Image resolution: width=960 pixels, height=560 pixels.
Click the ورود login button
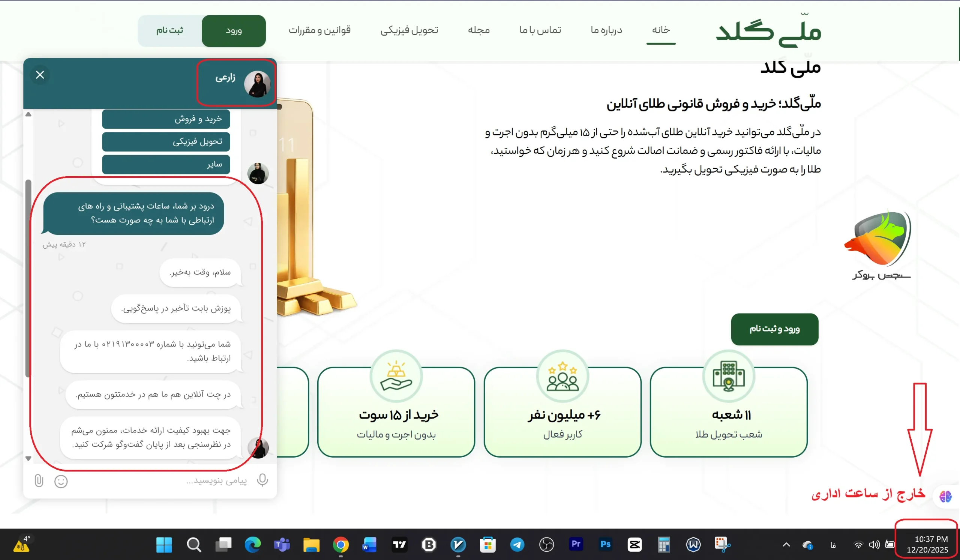click(234, 30)
